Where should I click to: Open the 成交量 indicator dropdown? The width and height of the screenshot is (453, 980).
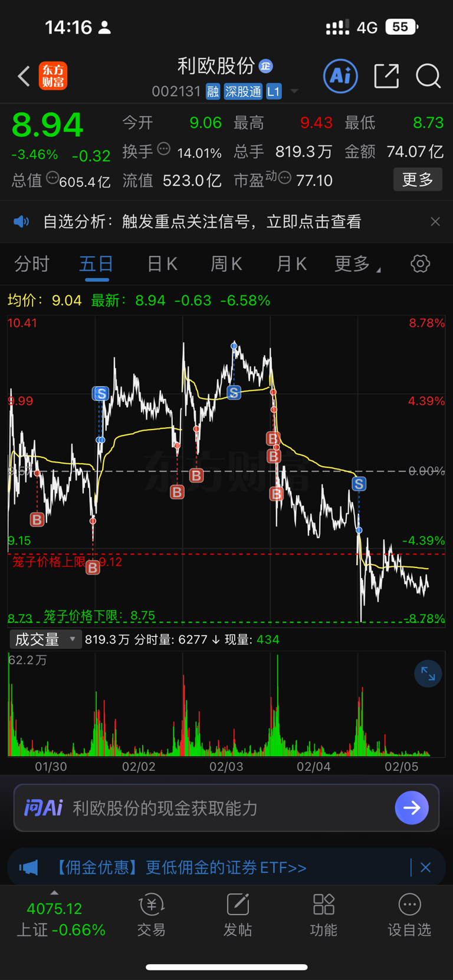(45, 639)
